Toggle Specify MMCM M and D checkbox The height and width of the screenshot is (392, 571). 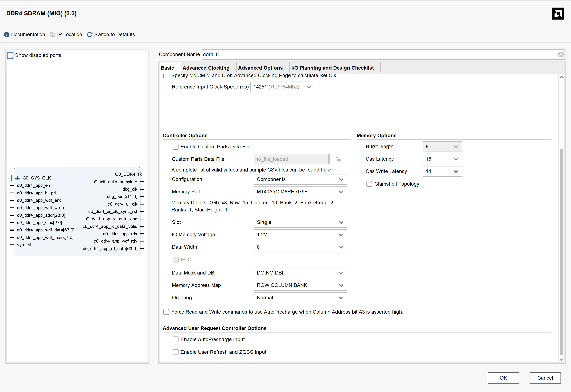pos(166,76)
